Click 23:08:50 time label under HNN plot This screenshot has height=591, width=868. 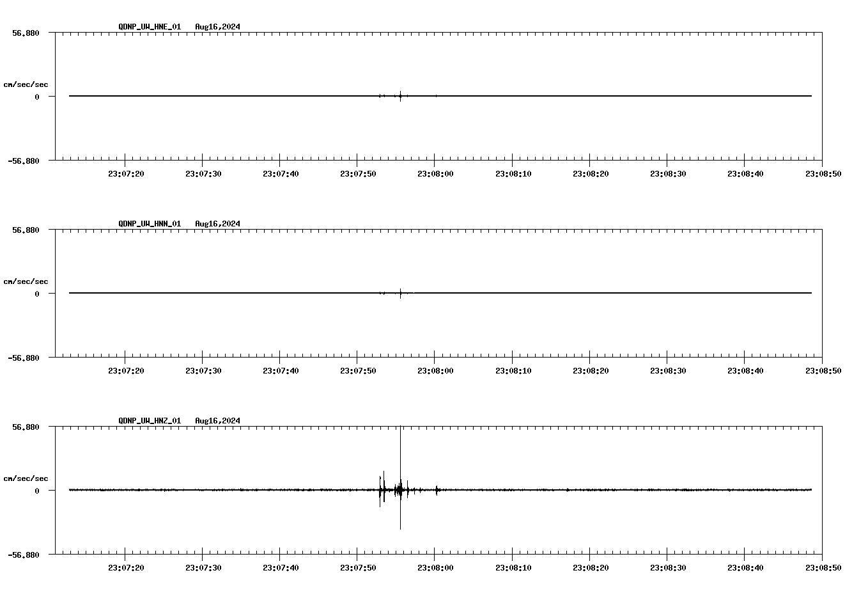[823, 370]
